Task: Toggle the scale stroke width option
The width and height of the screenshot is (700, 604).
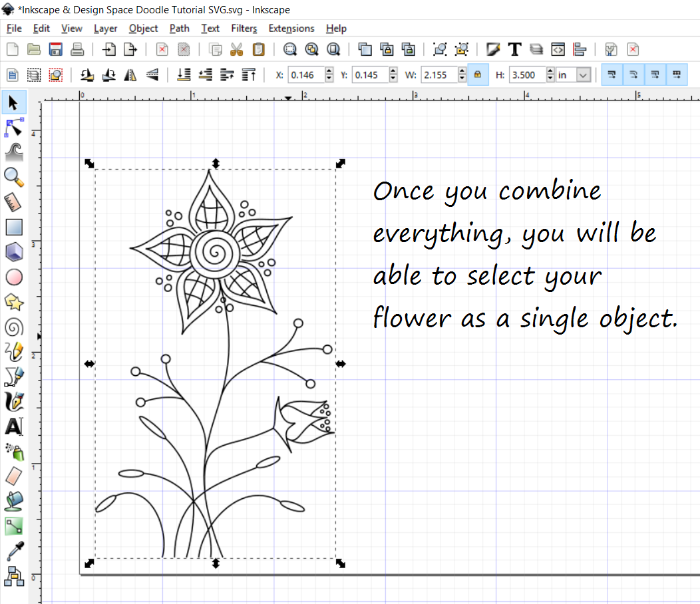Action: (x=611, y=75)
